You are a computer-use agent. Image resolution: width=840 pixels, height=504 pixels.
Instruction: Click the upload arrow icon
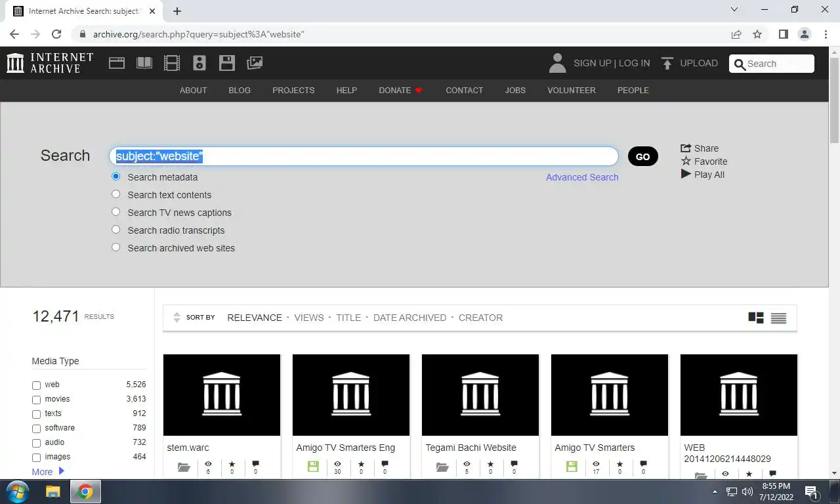coord(667,63)
